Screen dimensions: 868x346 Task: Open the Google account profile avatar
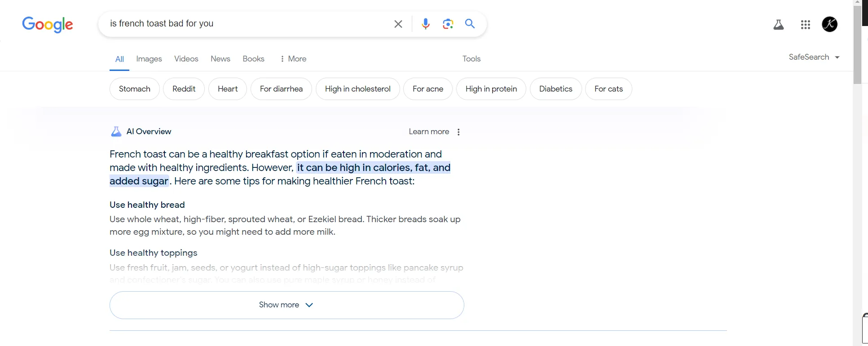(x=829, y=24)
